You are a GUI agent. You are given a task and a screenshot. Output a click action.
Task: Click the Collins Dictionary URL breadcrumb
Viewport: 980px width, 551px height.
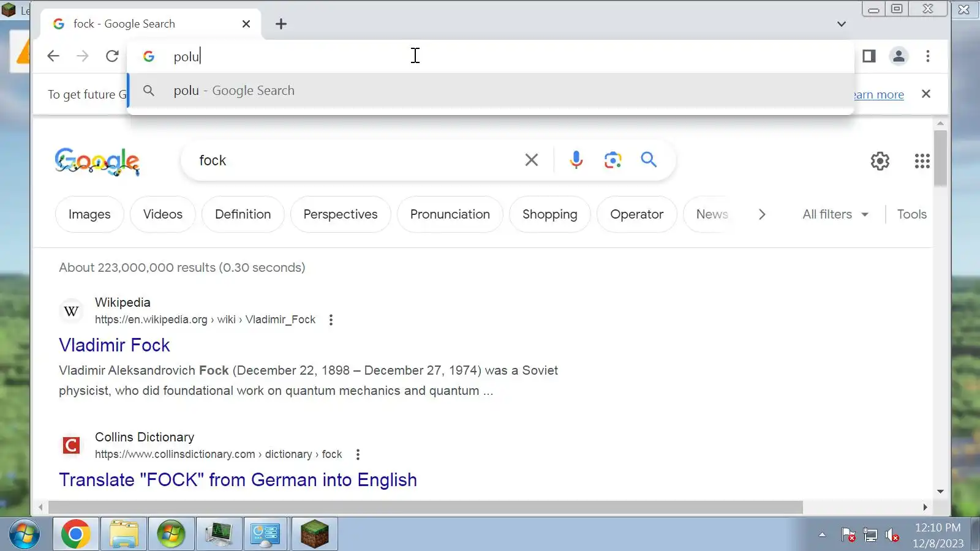pyautogui.click(x=219, y=454)
